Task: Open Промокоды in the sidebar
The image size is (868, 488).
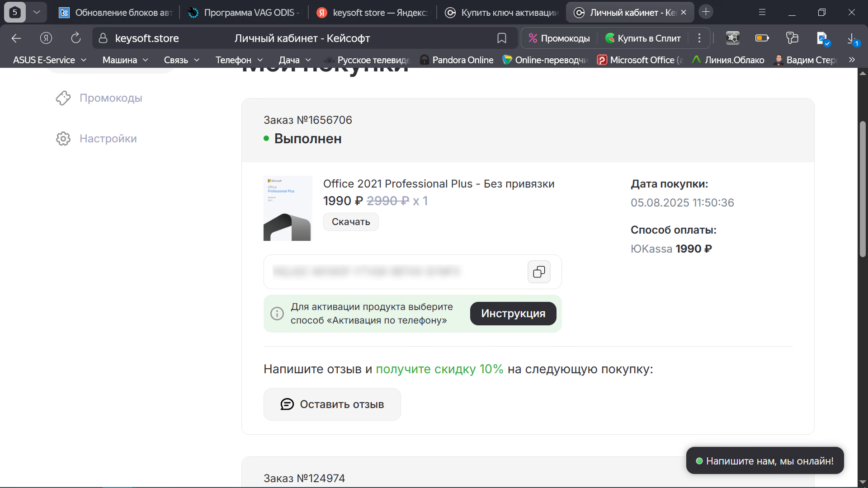Action: pyautogui.click(x=111, y=98)
